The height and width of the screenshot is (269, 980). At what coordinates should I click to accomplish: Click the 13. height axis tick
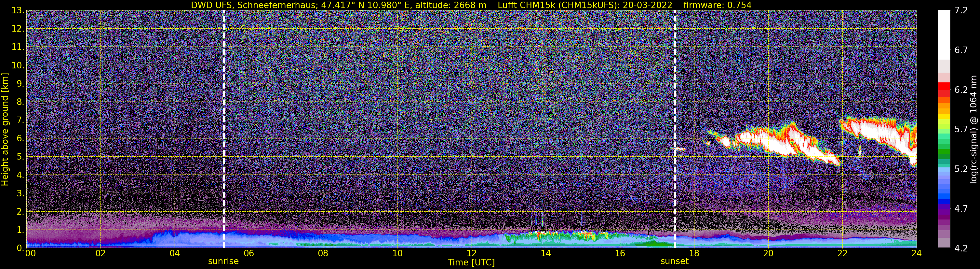[x=18, y=10]
